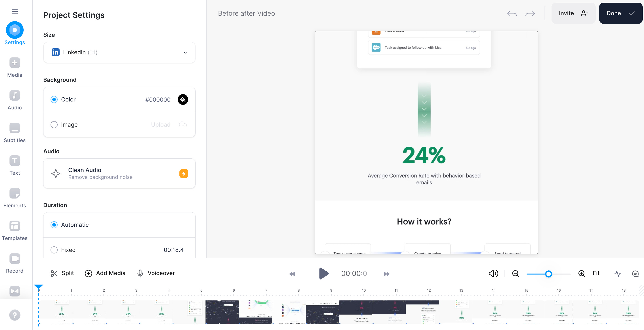The width and height of the screenshot is (644, 330).
Task: Open the Settings sidebar panel
Action: pyautogui.click(x=15, y=33)
